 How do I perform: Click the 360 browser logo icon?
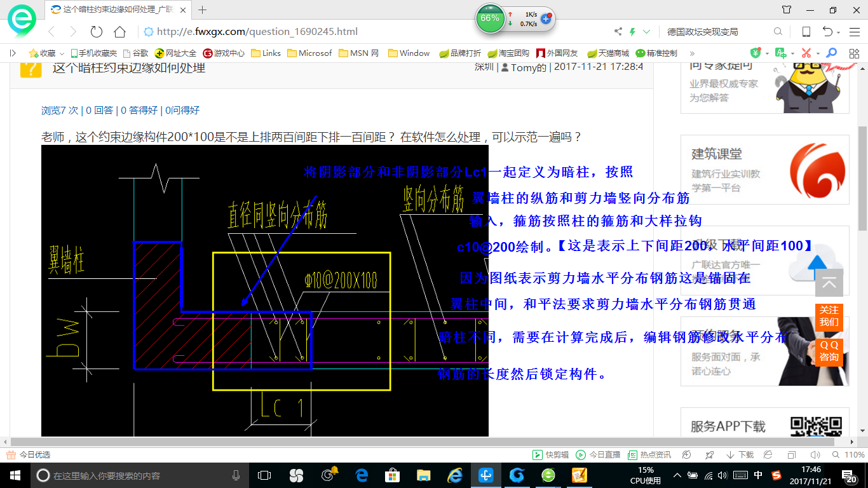[x=22, y=22]
